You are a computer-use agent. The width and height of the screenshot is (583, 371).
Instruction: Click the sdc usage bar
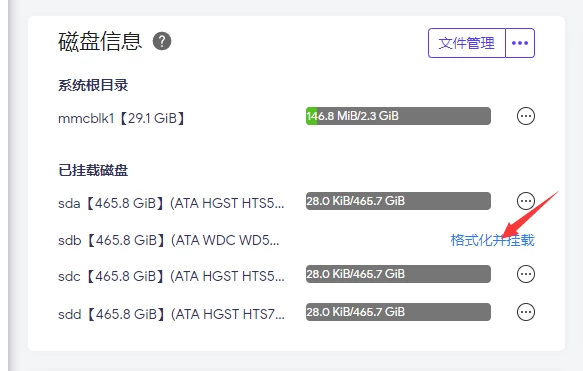coord(398,274)
